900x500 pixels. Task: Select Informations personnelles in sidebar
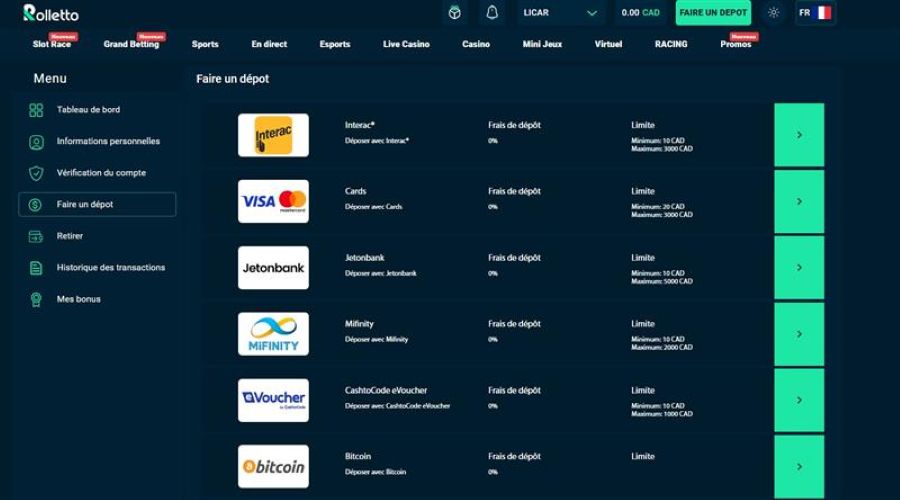pos(107,141)
